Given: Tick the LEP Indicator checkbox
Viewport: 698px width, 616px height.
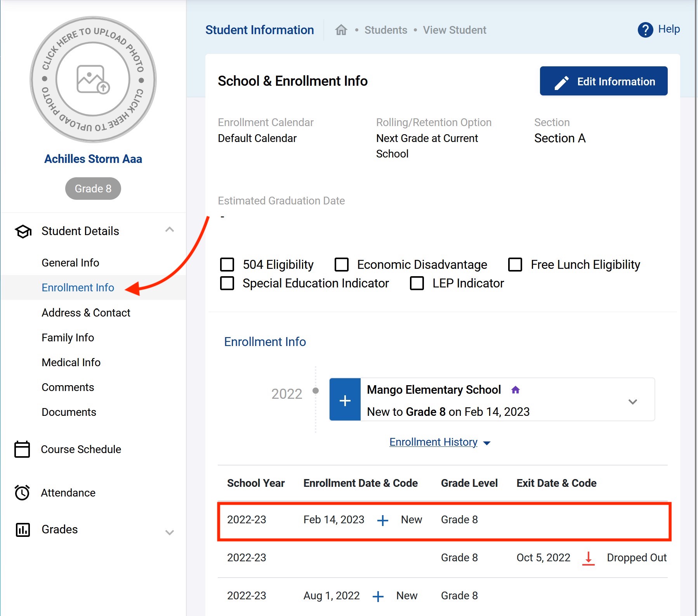Looking at the screenshot, I should (x=417, y=283).
